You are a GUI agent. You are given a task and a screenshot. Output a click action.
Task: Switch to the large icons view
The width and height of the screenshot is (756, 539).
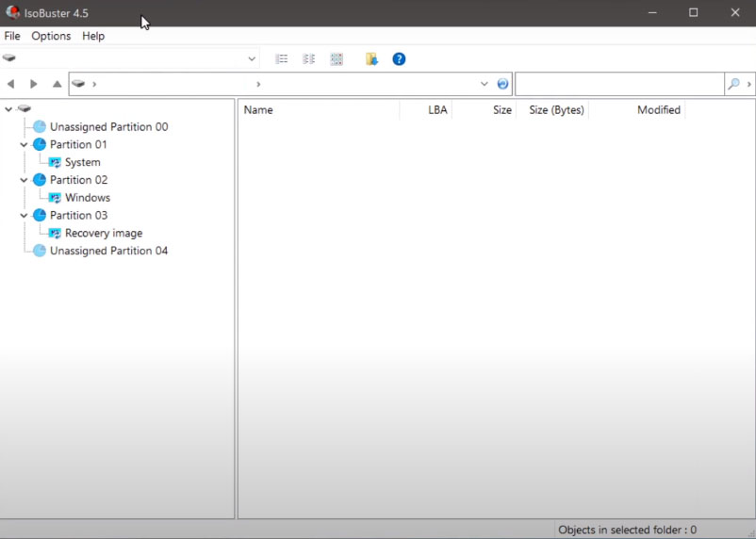pos(337,59)
